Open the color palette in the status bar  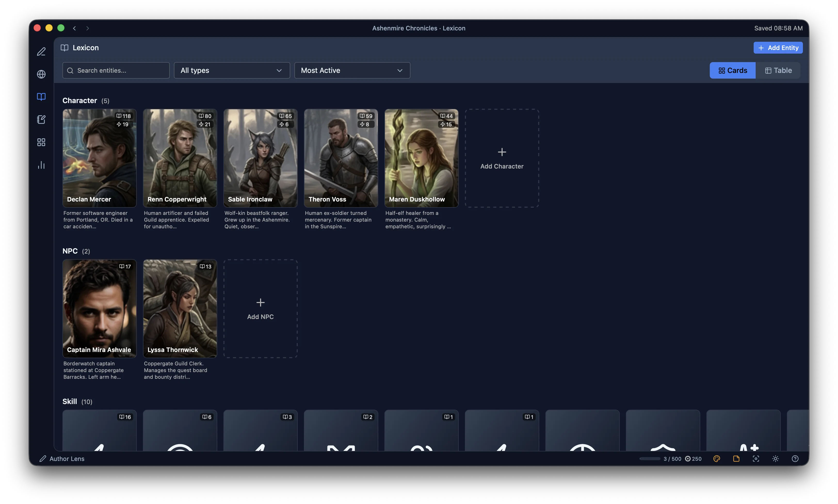717,458
